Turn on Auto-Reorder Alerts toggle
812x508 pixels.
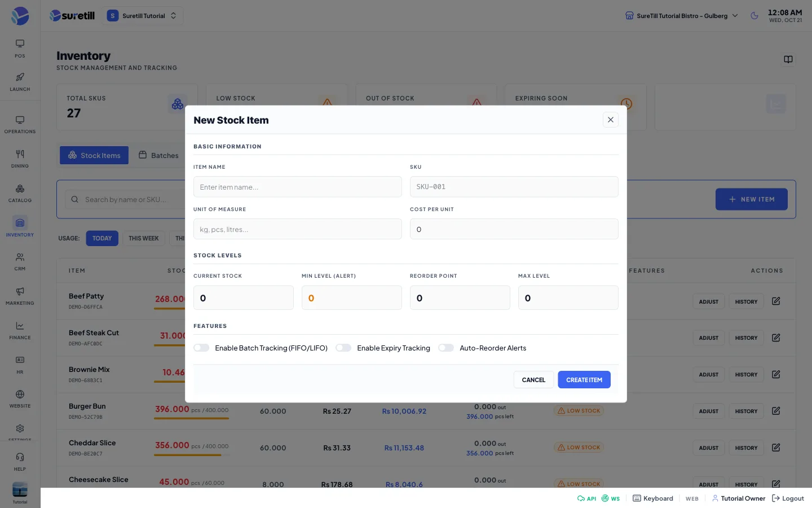click(x=446, y=348)
